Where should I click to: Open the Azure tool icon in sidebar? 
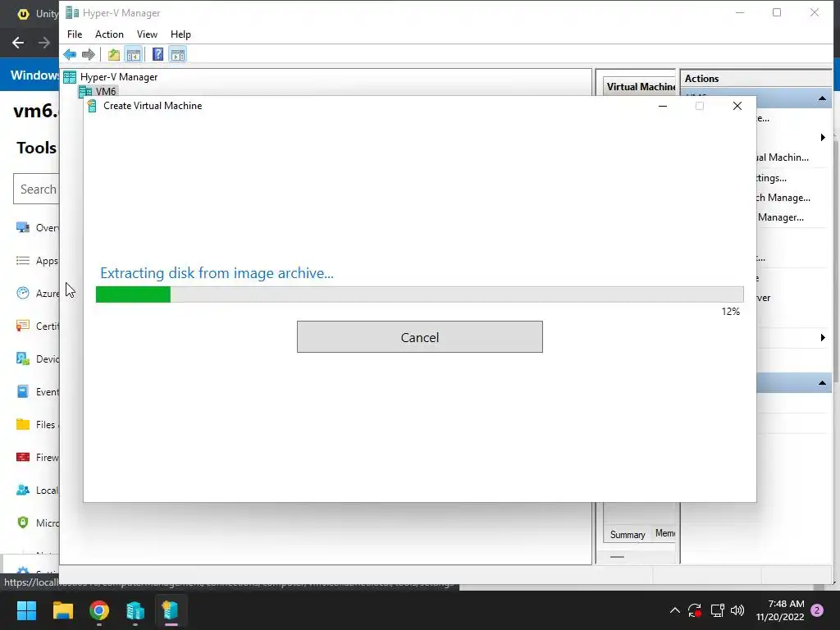22,293
